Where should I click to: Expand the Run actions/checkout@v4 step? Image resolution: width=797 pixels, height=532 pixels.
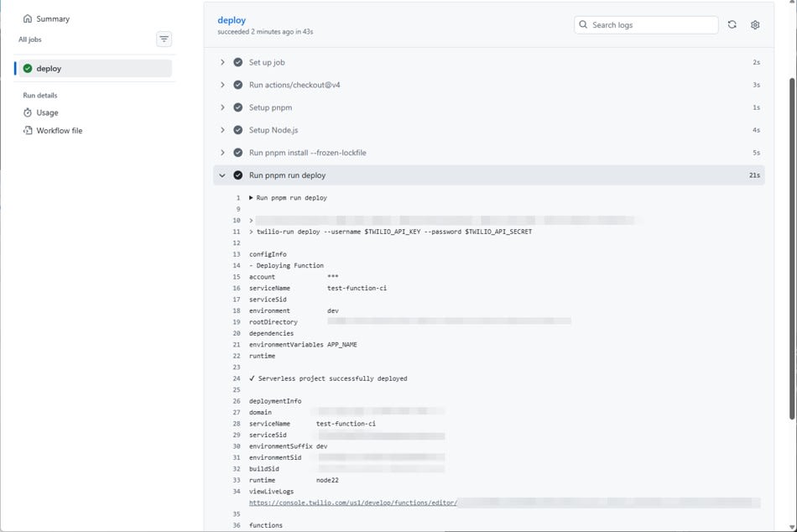click(222, 85)
